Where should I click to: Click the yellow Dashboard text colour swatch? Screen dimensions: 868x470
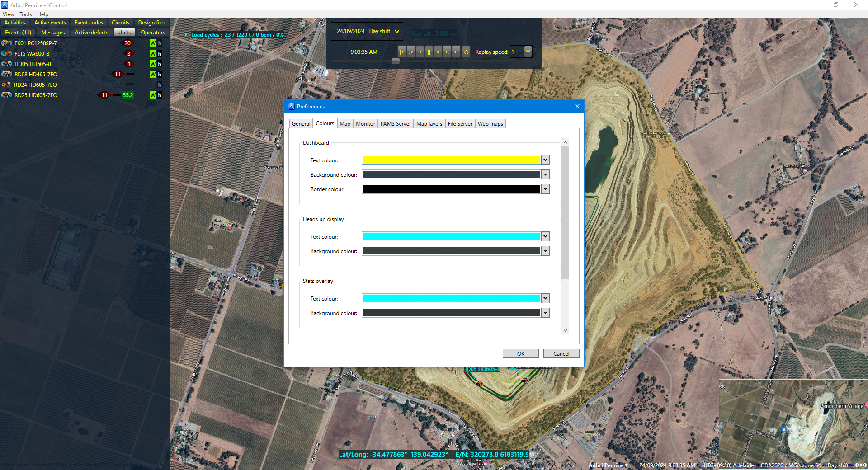[452, 160]
